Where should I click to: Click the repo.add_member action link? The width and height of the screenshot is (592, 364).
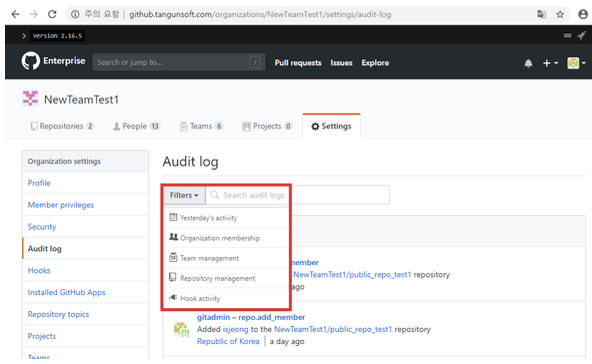tap(271, 317)
